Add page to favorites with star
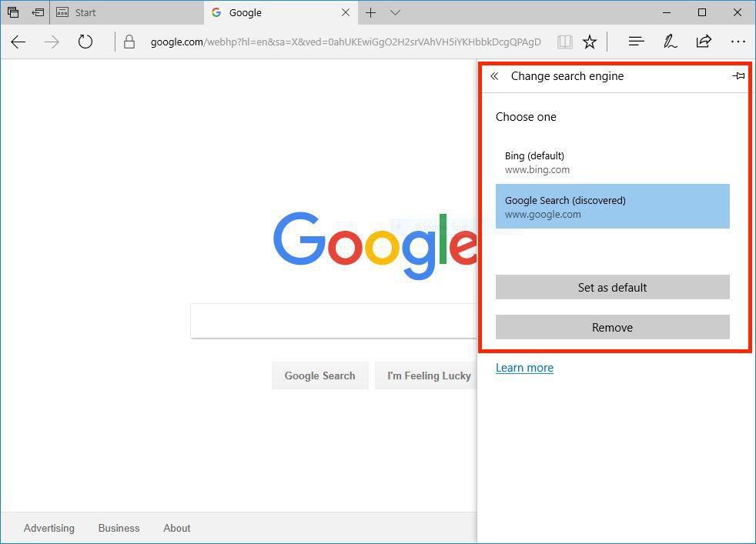The width and height of the screenshot is (756, 544). (589, 42)
